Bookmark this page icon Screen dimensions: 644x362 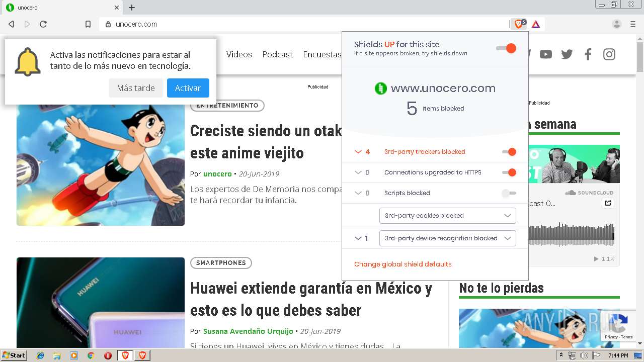pyautogui.click(x=88, y=24)
